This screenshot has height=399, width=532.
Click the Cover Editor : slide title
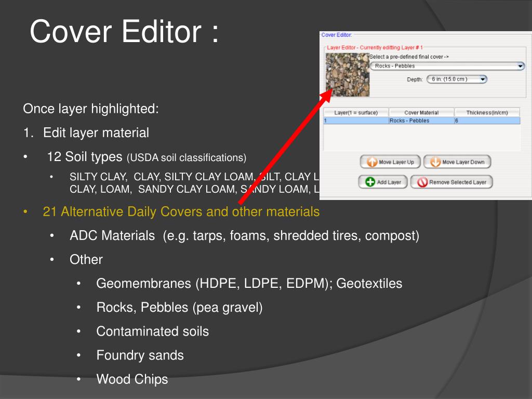[x=124, y=31]
